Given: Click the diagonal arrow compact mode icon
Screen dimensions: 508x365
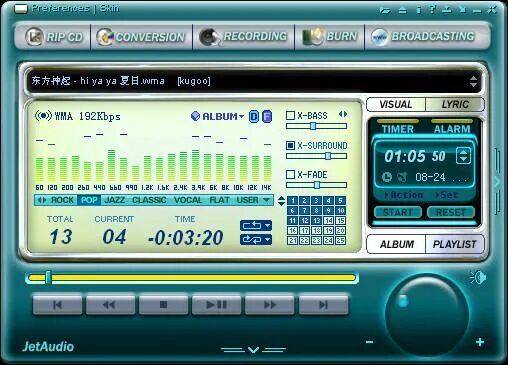Looking at the screenshot, I should click(462, 10).
